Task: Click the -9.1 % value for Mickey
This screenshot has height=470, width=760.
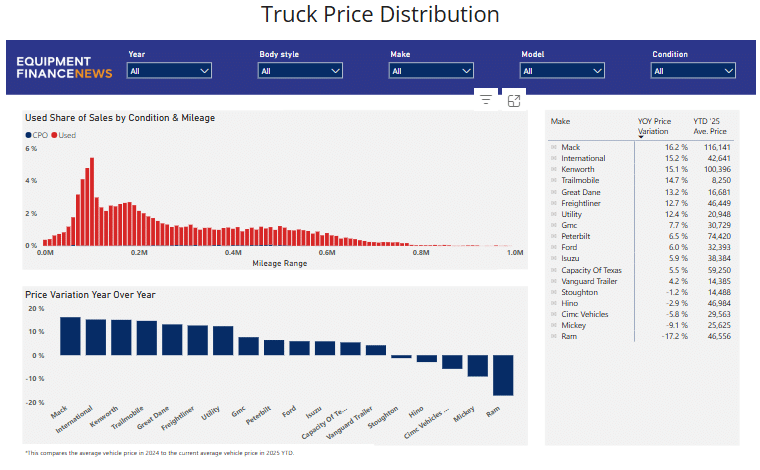Action: 677,325
